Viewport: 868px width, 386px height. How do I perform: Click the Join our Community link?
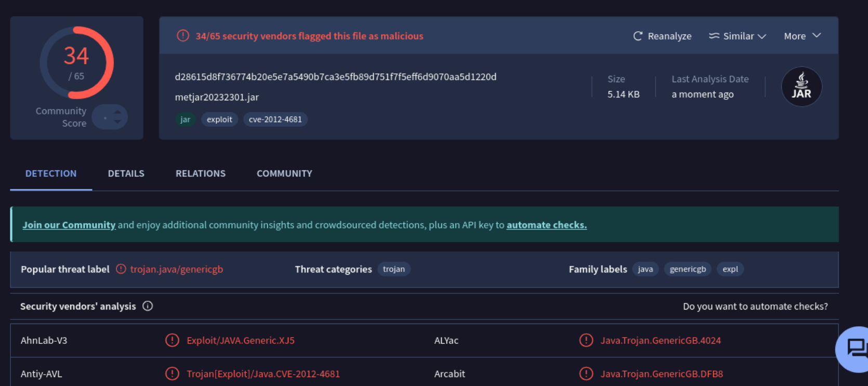click(x=69, y=225)
